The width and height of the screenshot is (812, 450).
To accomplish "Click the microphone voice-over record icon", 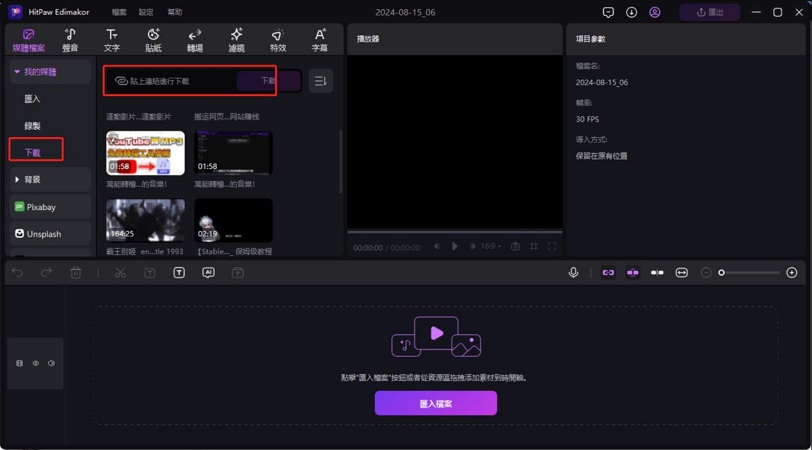I will 574,272.
